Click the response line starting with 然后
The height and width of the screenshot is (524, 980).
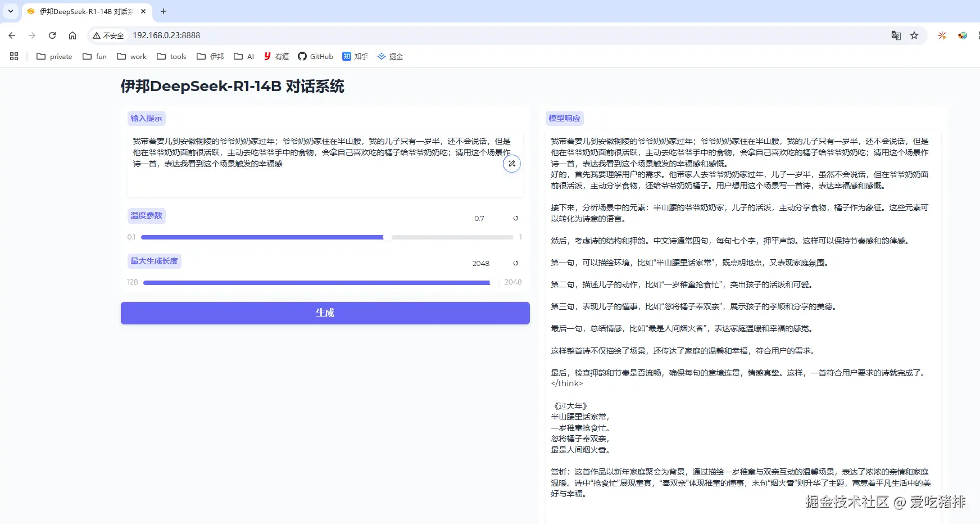coord(731,241)
